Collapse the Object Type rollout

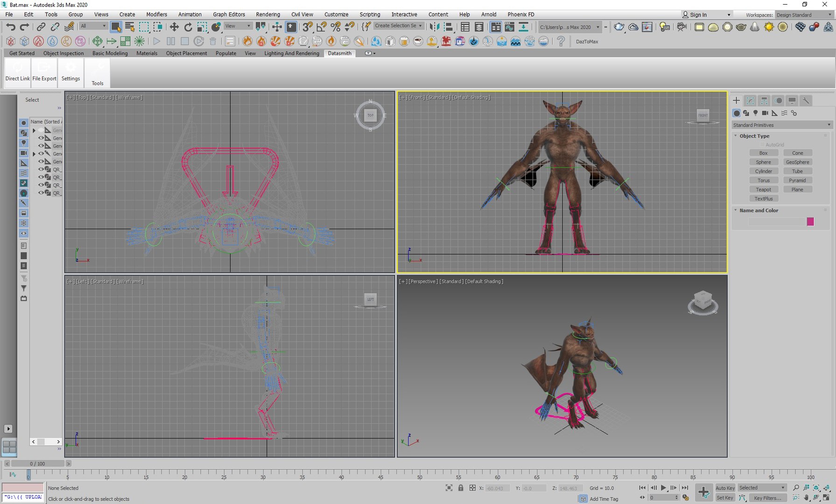754,136
